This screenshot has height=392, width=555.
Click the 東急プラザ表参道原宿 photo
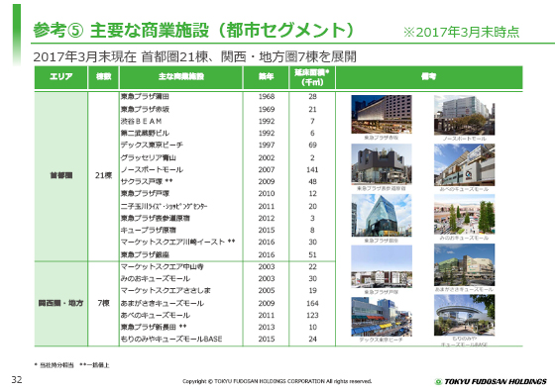click(x=382, y=164)
